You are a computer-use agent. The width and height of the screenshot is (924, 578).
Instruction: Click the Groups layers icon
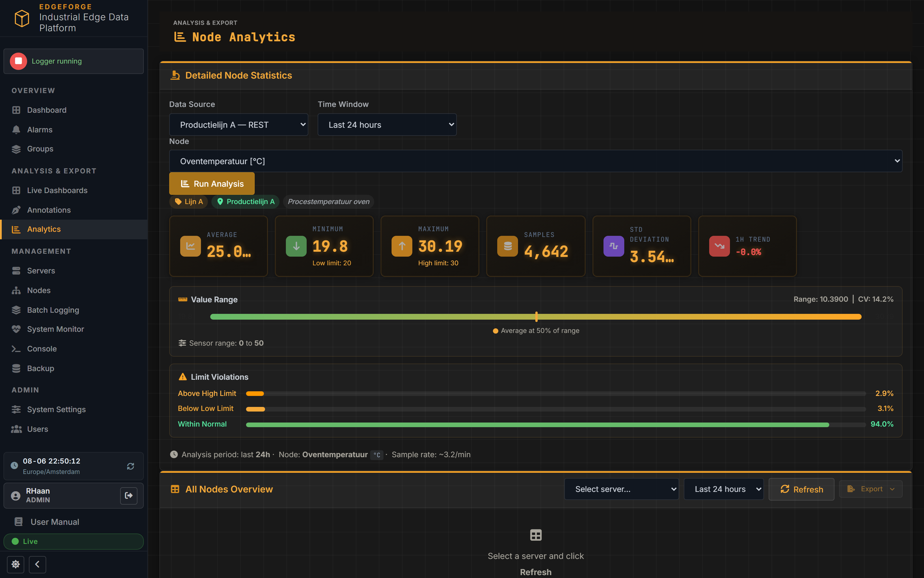pos(16,149)
